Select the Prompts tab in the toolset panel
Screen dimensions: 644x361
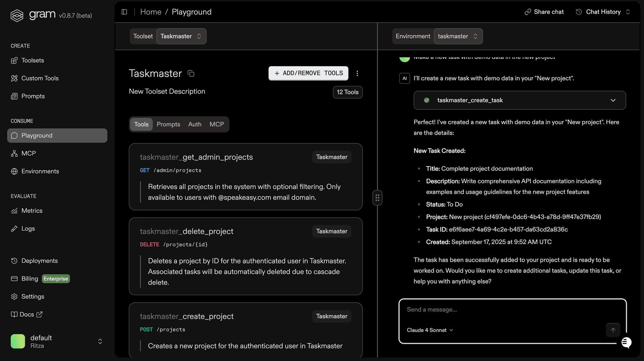pyautogui.click(x=168, y=124)
